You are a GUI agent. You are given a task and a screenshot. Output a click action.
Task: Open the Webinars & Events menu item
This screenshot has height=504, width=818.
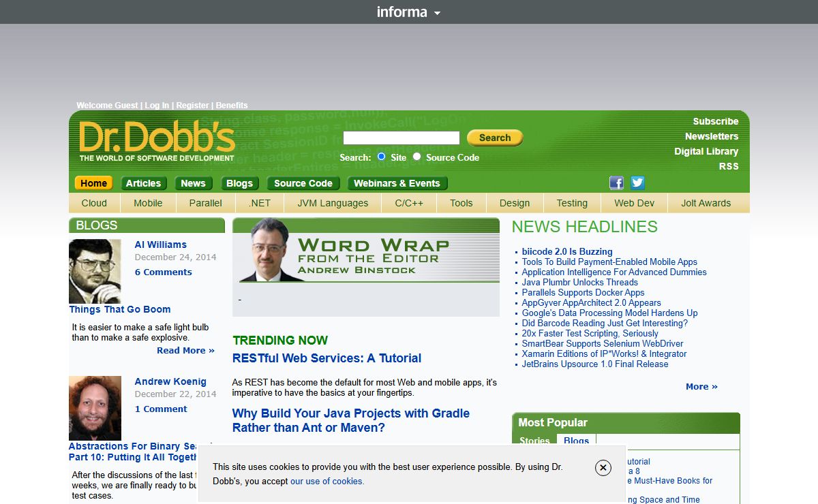coord(397,183)
